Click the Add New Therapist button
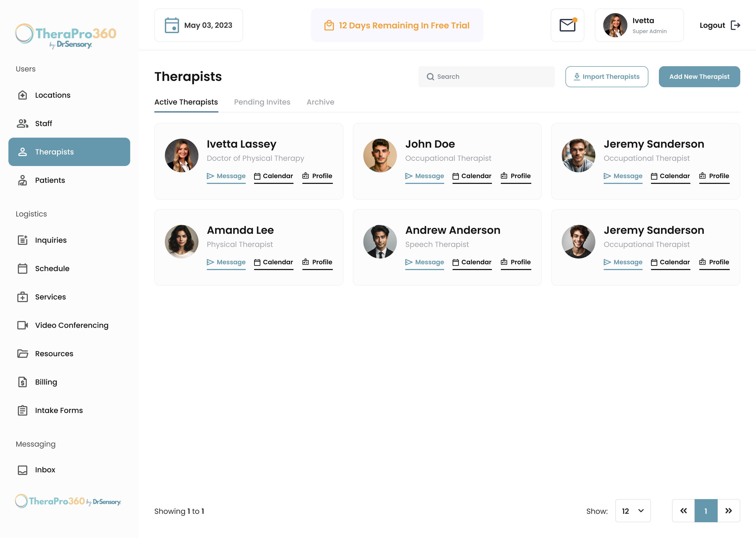This screenshot has width=756, height=538. click(699, 76)
